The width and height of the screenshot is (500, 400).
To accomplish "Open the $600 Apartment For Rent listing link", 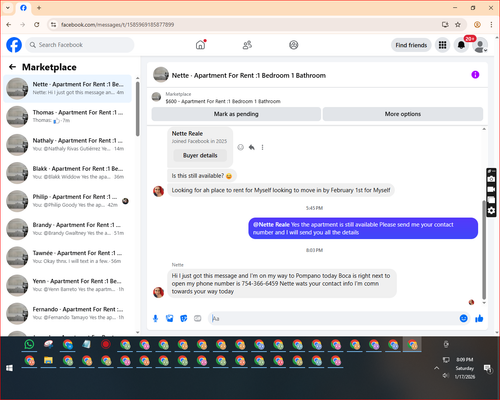I will coord(223,101).
